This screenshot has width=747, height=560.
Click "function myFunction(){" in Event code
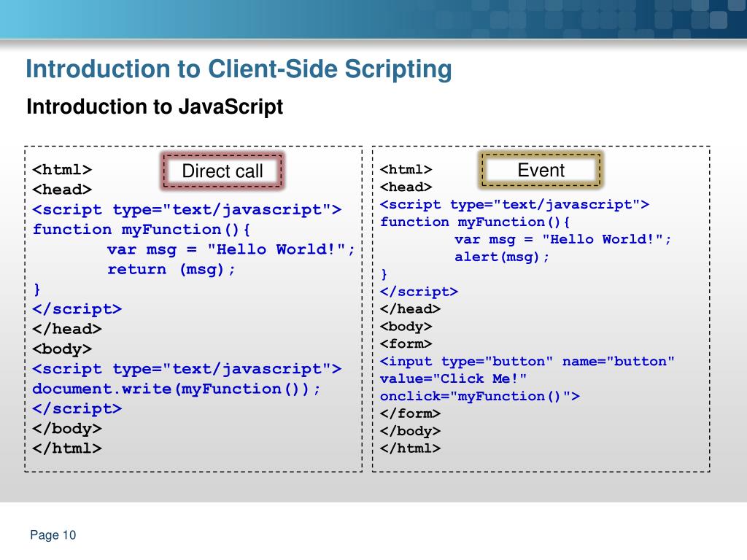coord(475,222)
